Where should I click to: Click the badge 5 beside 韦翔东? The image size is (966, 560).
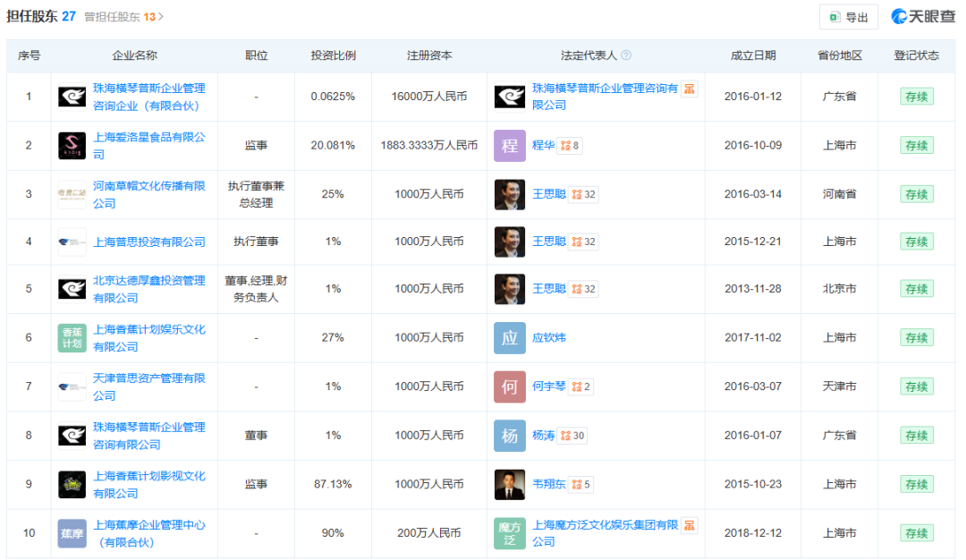pyautogui.click(x=581, y=484)
